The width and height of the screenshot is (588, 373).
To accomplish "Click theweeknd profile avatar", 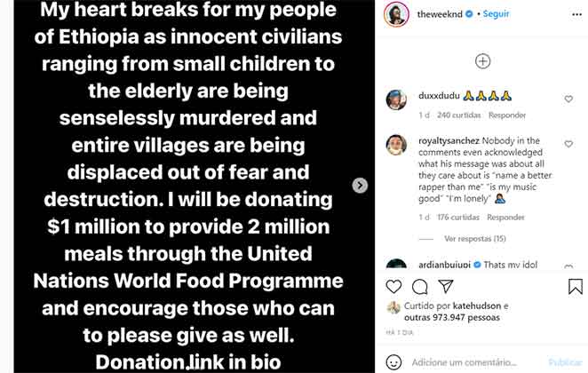I will pos(396,15).
